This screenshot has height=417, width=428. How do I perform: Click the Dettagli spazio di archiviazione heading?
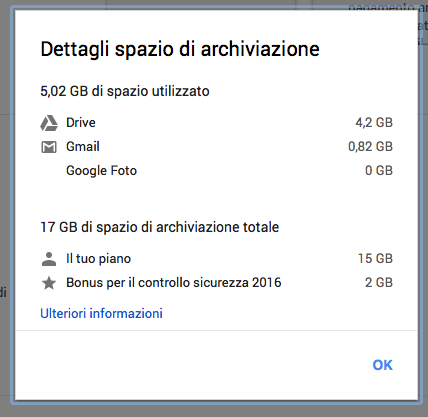pyautogui.click(x=180, y=49)
